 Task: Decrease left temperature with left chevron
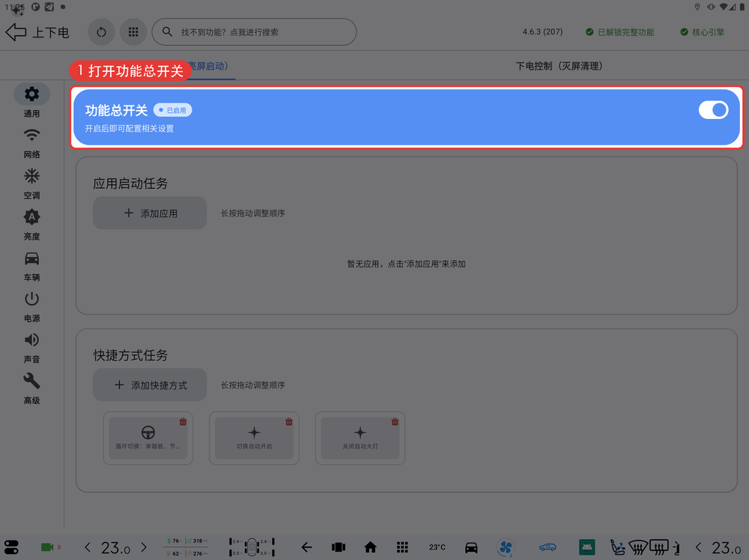tap(88, 547)
